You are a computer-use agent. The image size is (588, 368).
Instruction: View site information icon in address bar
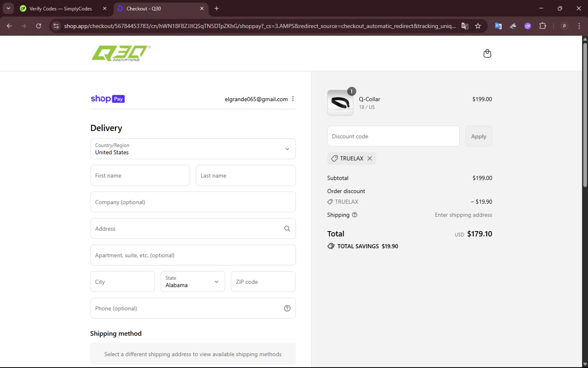(56, 26)
